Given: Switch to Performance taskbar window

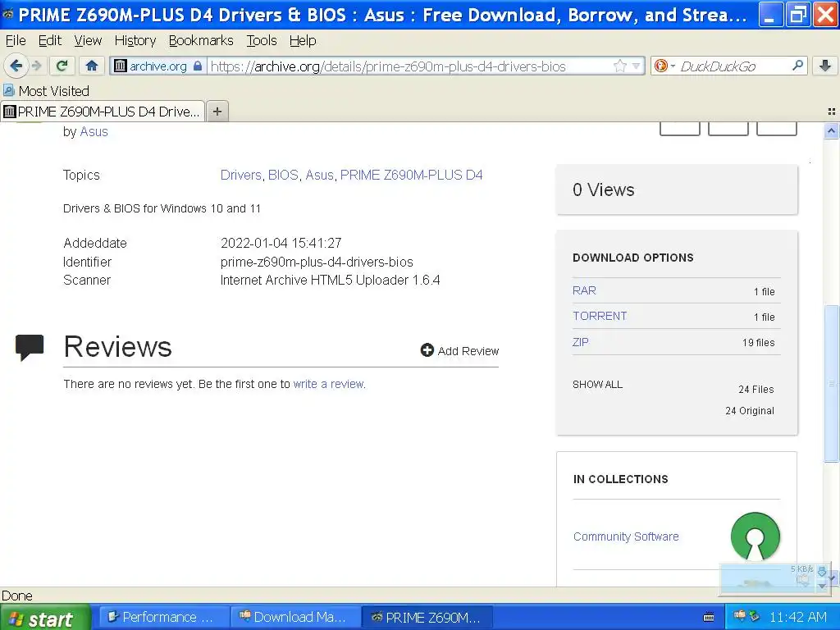Looking at the screenshot, I should tap(165, 617).
